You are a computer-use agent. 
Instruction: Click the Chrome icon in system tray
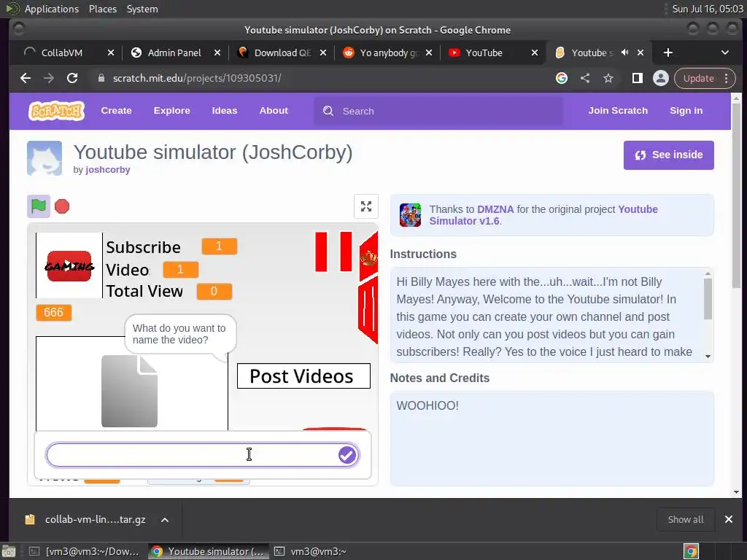tap(692, 551)
